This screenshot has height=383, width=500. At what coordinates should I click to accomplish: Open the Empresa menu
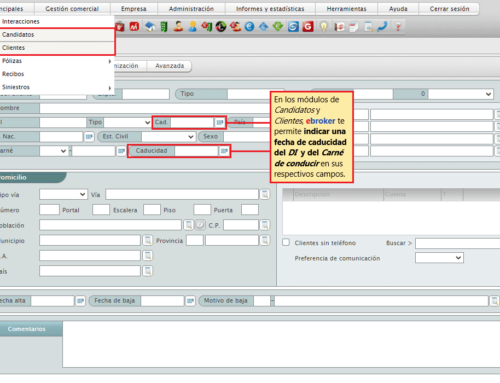[x=134, y=9]
